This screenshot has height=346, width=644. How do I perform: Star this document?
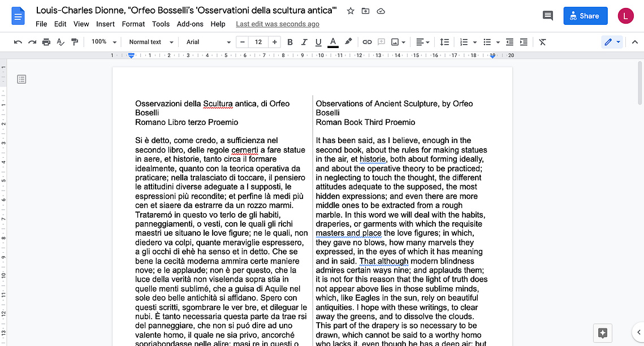coord(351,11)
